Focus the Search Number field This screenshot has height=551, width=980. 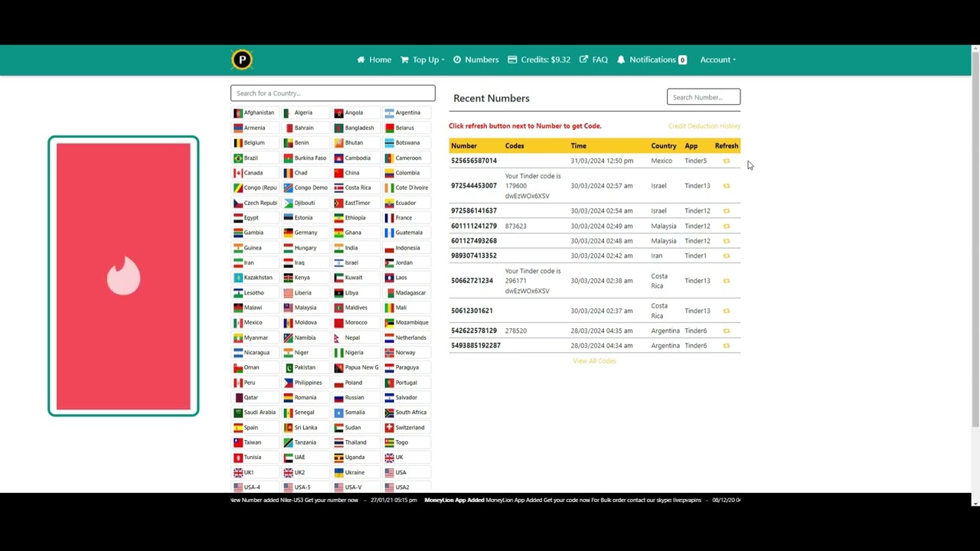tap(704, 97)
